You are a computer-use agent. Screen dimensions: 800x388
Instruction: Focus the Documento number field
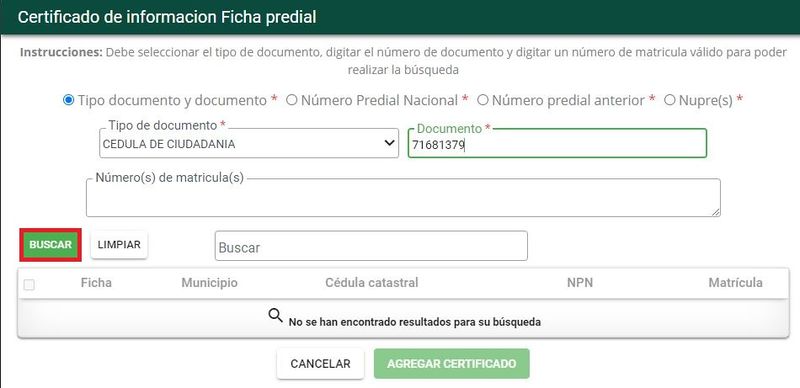tap(557, 143)
